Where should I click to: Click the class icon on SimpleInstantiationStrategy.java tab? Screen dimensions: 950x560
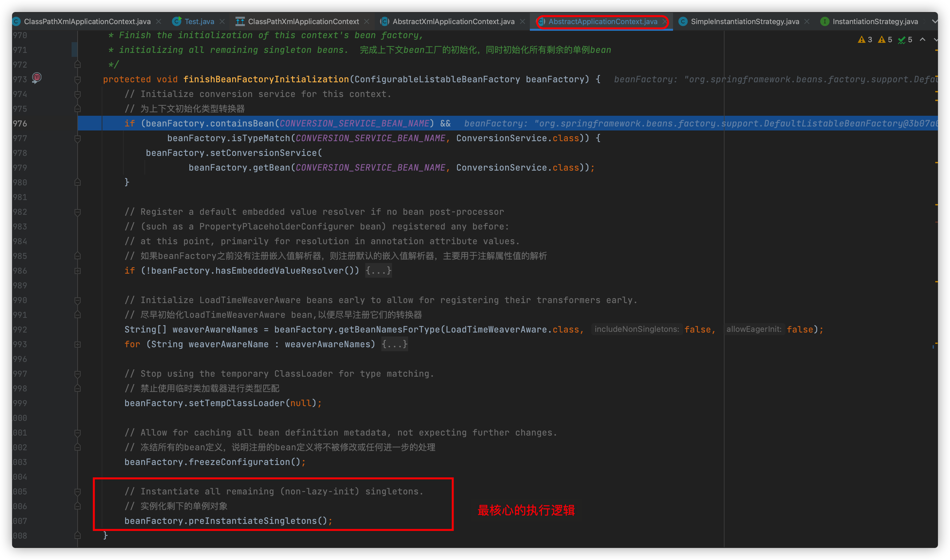pyautogui.click(x=683, y=21)
